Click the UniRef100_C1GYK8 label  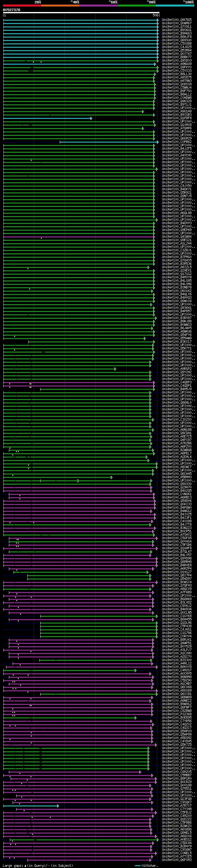(x=176, y=616)
